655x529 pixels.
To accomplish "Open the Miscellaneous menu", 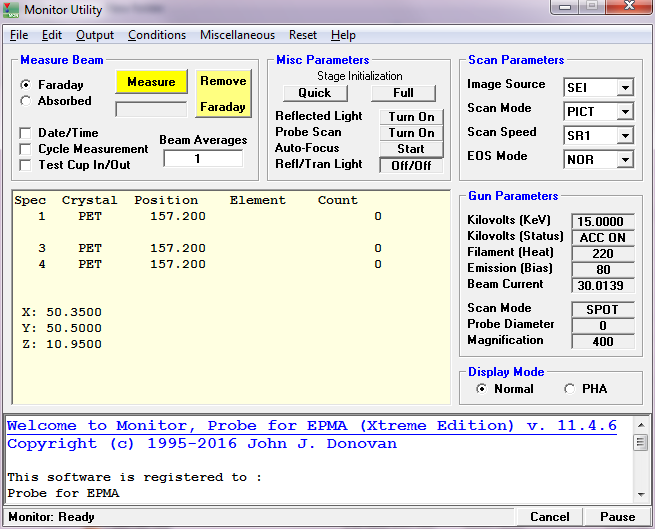I will (x=237, y=35).
